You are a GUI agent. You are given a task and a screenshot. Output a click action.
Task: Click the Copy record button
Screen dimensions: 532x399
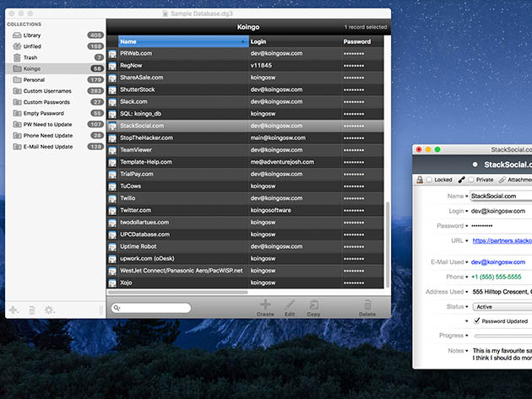pyautogui.click(x=313, y=308)
